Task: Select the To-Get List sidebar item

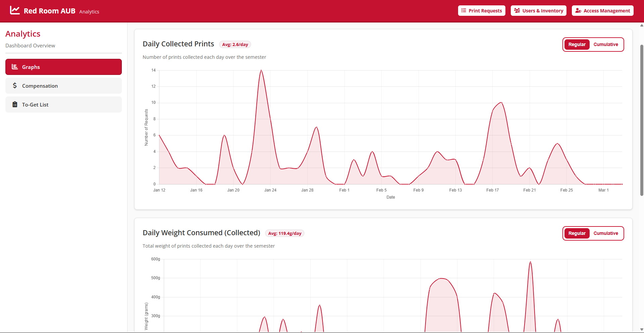Action: [x=63, y=105]
